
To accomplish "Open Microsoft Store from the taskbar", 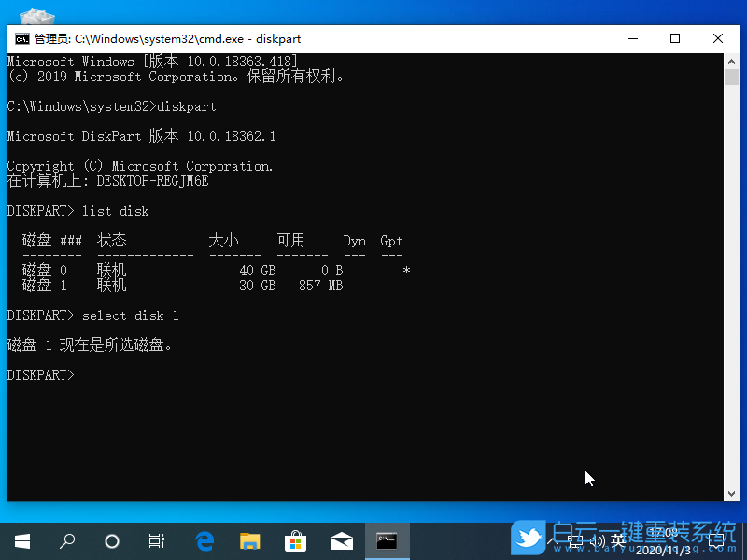I will click(x=295, y=540).
